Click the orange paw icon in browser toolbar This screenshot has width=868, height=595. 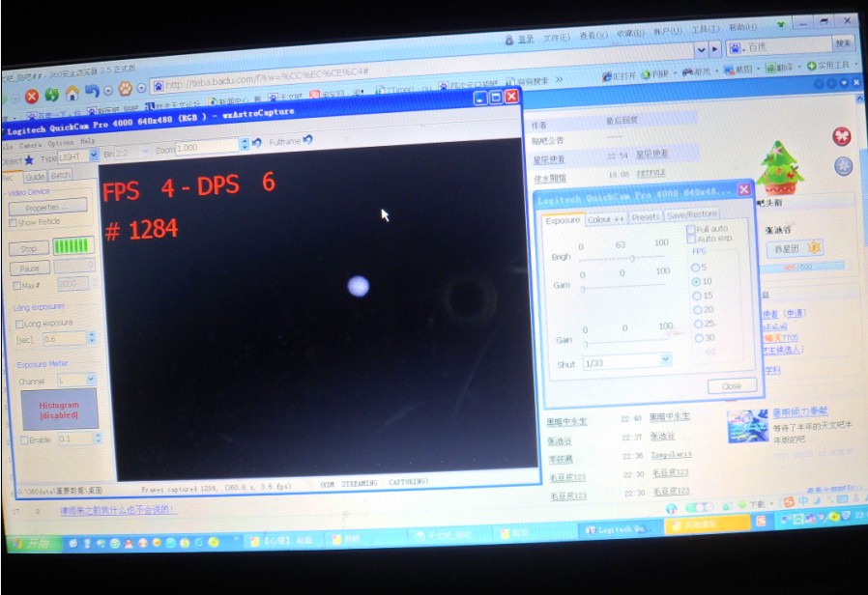click(126, 88)
